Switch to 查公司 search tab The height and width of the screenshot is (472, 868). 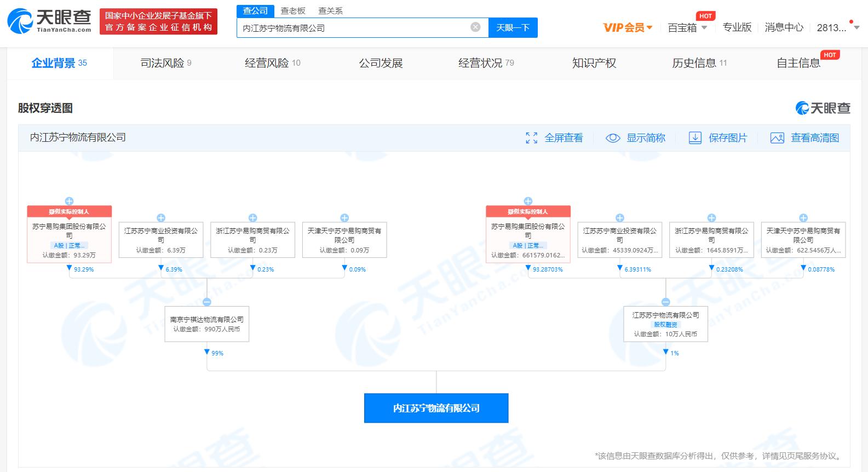255,11
